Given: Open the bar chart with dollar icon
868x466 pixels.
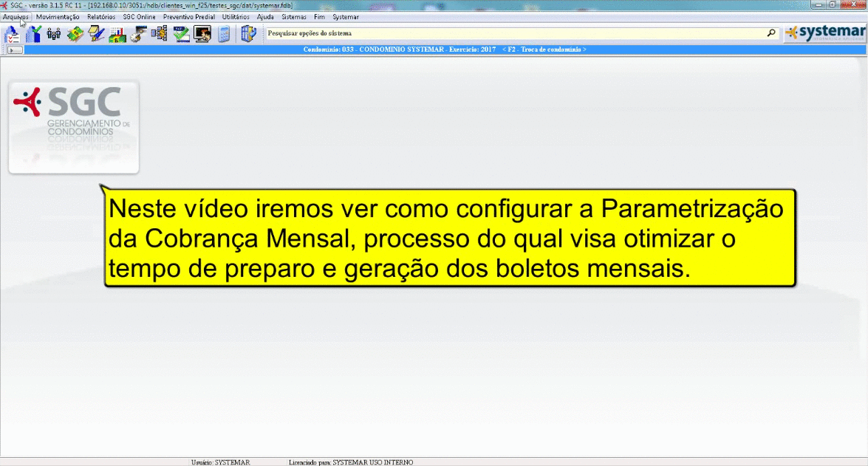Looking at the screenshot, I should point(117,33).
